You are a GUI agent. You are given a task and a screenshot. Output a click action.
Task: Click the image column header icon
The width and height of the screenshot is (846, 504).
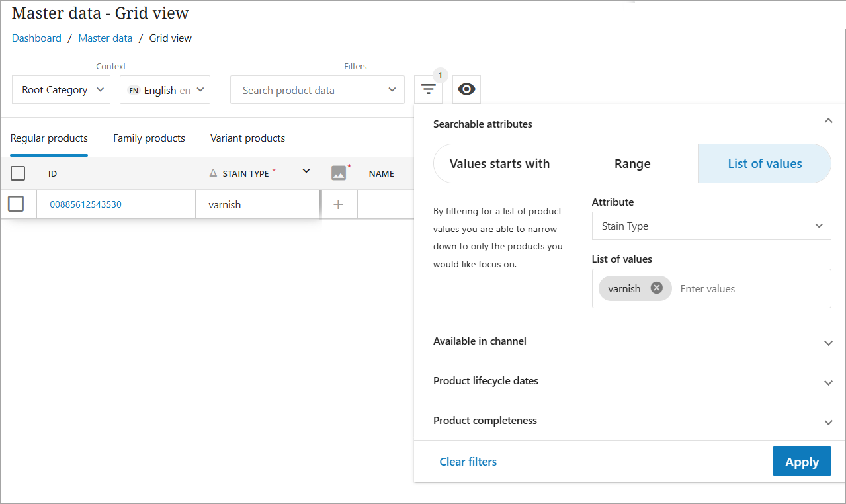click(339, 173)
